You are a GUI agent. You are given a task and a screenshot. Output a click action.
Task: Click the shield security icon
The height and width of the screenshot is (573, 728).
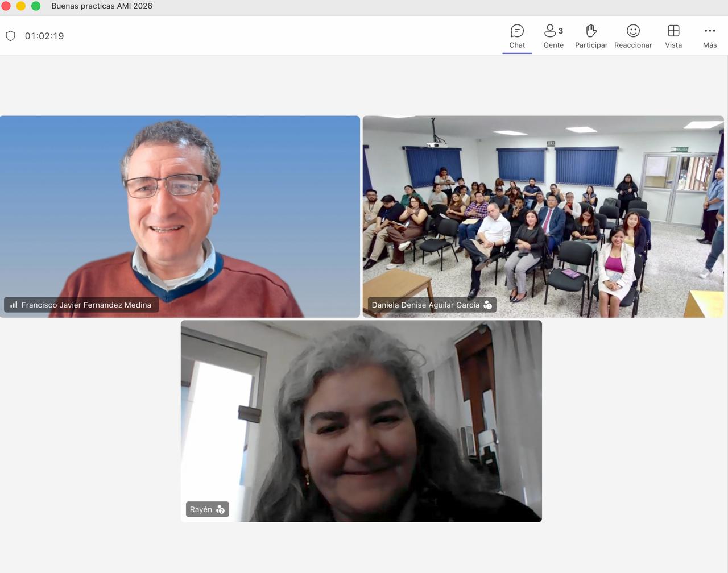click(10, 36)
